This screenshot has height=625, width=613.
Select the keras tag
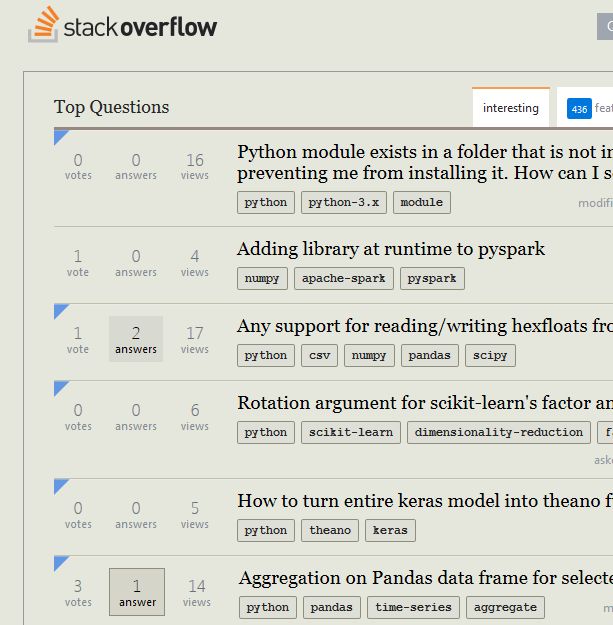click(x=390, y=530)
